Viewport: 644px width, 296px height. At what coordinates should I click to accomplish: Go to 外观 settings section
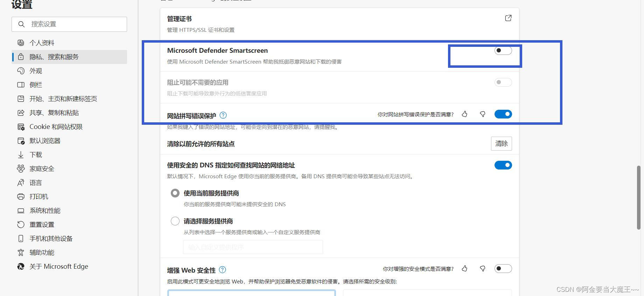(x=69, y=71)
